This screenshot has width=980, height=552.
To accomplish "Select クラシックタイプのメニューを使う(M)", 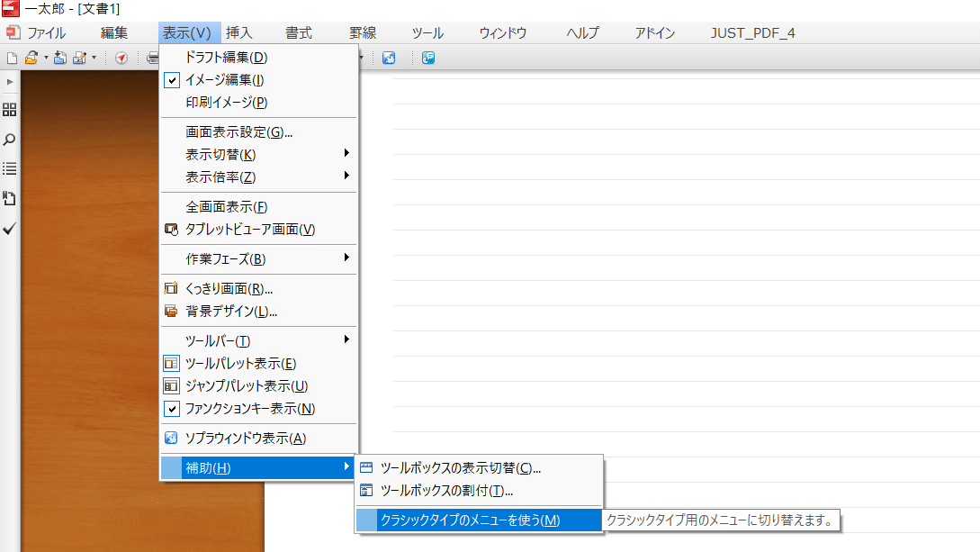I will tap(478, 520).
